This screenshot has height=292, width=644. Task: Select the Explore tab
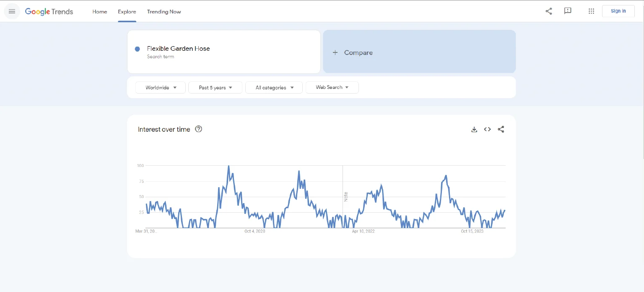click(127, 12)
